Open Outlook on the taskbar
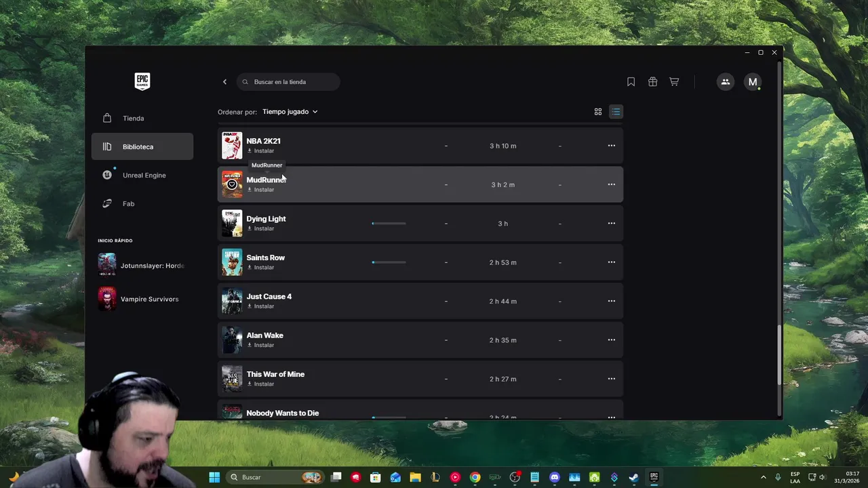The height and width of the screenshot is (488, 868). coord(395,477)
